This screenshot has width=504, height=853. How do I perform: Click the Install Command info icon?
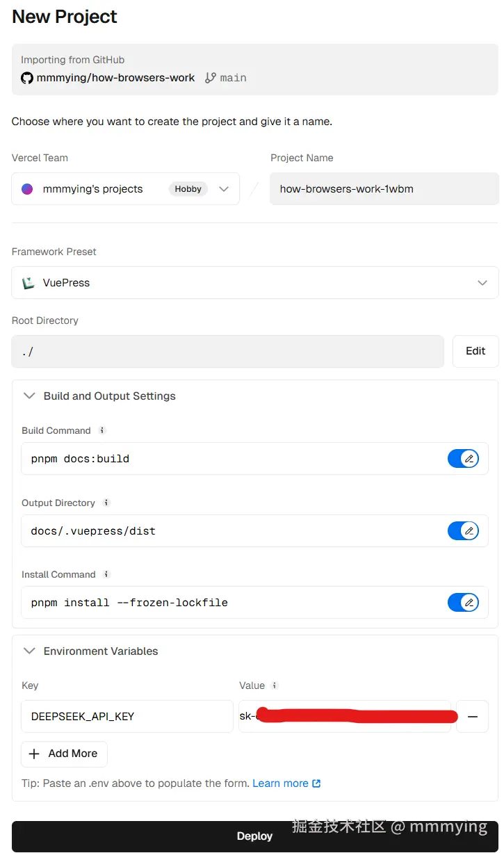tap(106, 574)
